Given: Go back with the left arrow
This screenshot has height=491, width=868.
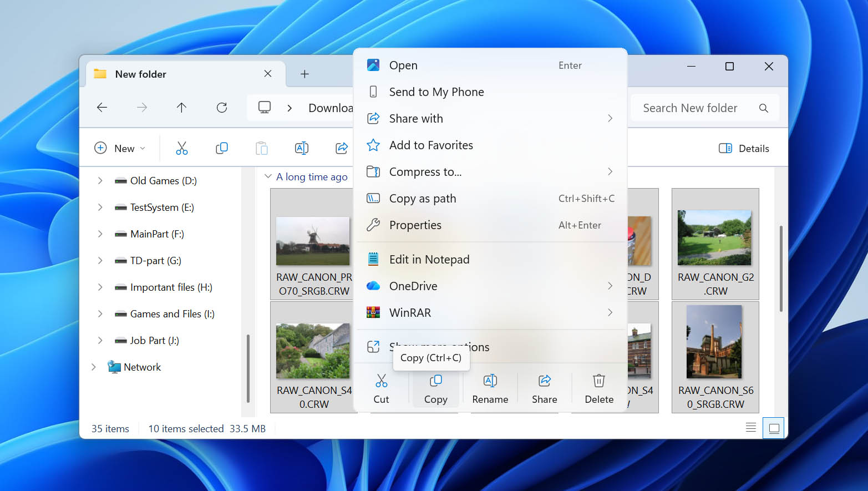Looking at the screenshot, I should point(102,108).
